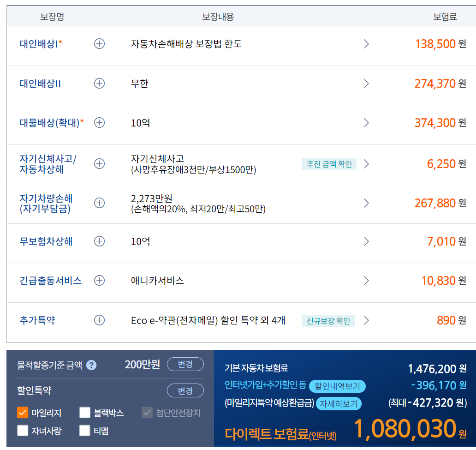Screen dimensions: 476x450
Task: Click the plus icon beside 대인배상II
Action: (x=99, y=84)
